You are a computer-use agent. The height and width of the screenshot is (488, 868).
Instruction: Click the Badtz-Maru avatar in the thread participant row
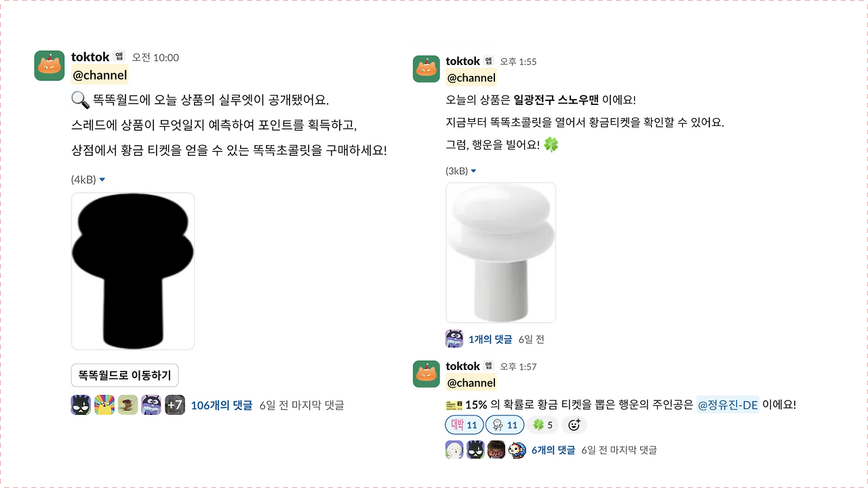[81, 405]
